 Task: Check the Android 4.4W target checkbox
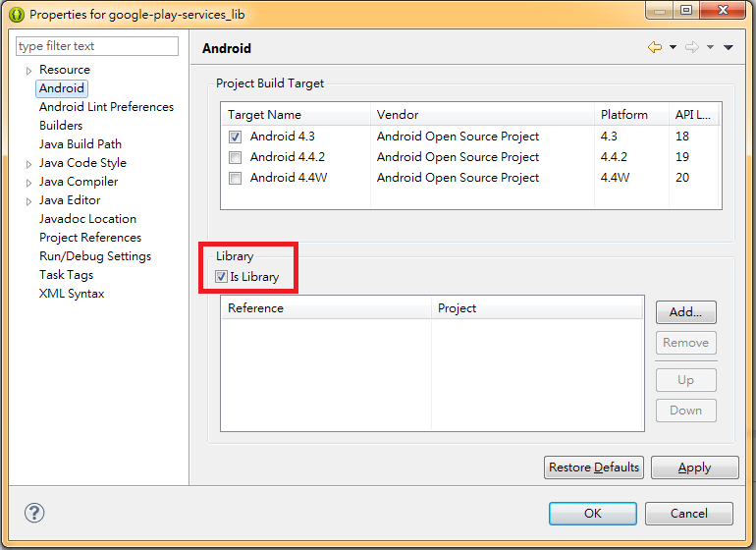pyautogui.click(x=235, y=179)
